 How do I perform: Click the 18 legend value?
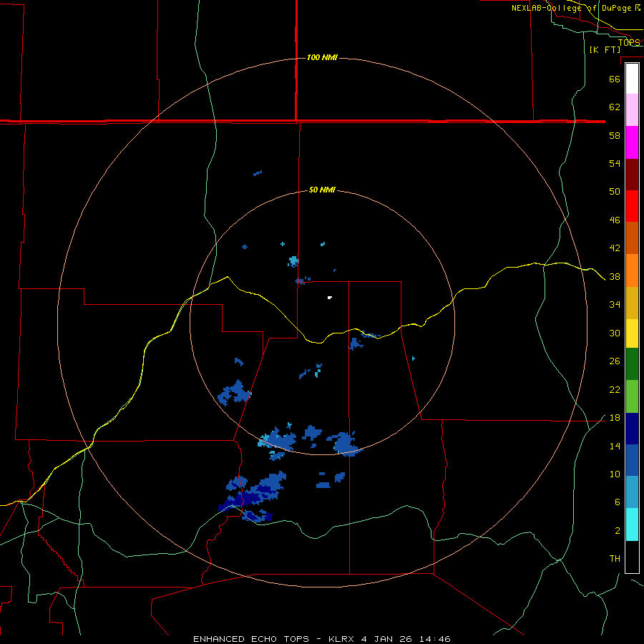click(x=615, y=418)
